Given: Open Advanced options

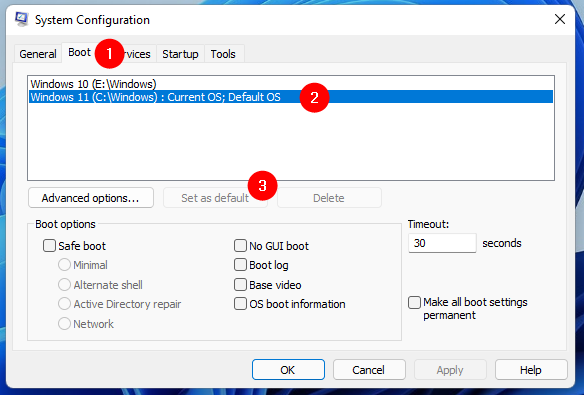Looking at the screenshot, I should tap(91, 198).
